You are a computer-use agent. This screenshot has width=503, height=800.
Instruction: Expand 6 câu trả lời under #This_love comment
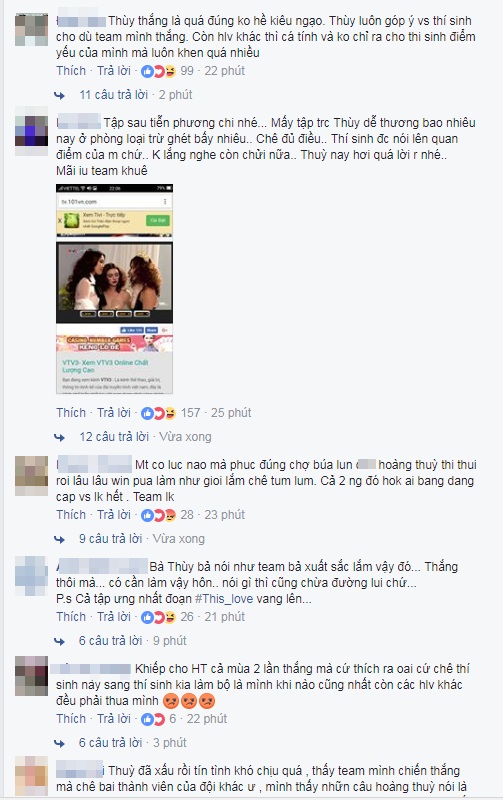111,641
